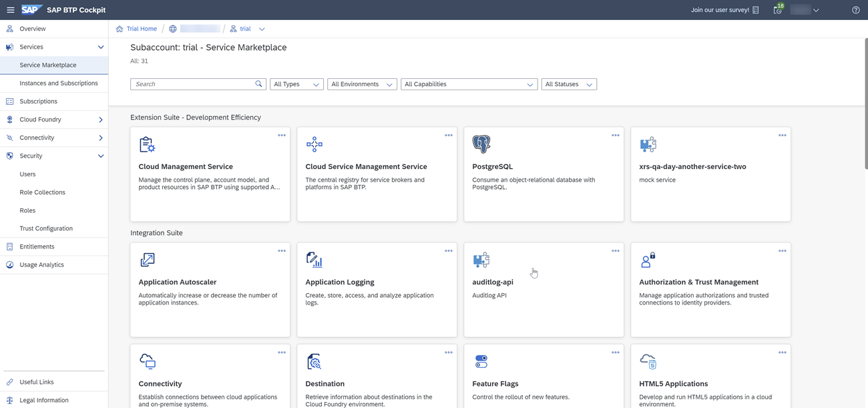Open Useful Links in the sidebar
This screenshot has width=868, height=408.
point(54,382)
